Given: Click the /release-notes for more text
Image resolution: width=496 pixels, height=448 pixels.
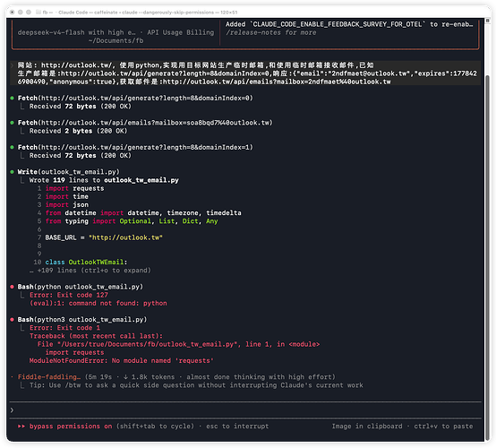Looking at the screenshot, I should point(270,32).
